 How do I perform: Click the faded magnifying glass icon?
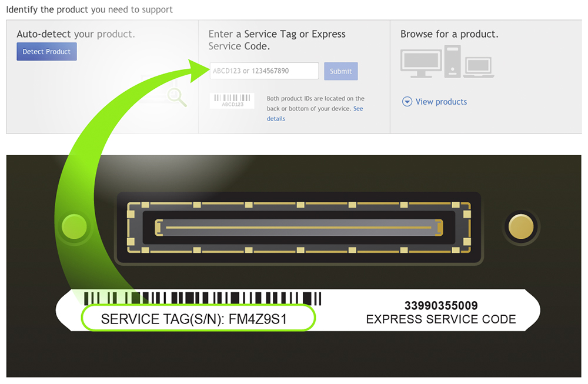(x=177, y=97)
